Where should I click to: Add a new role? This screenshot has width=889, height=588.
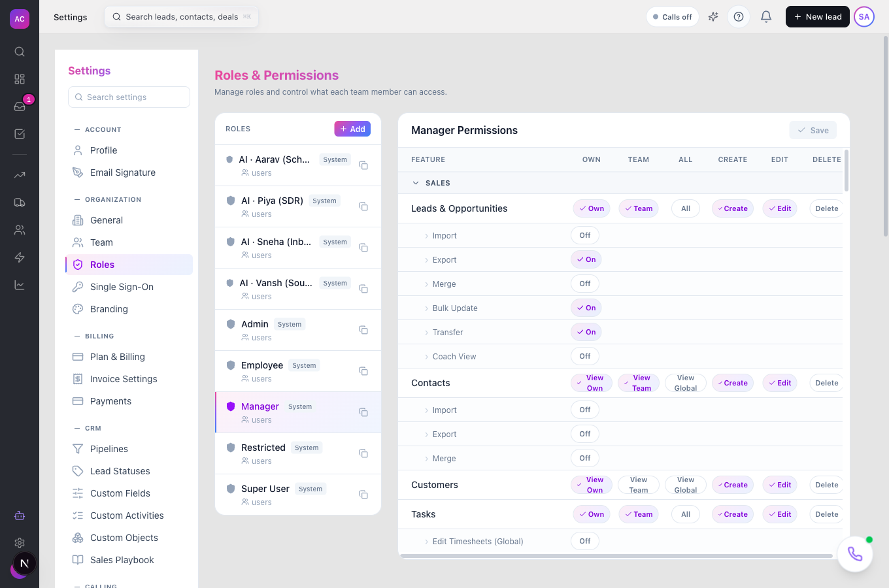click(352, 129)
